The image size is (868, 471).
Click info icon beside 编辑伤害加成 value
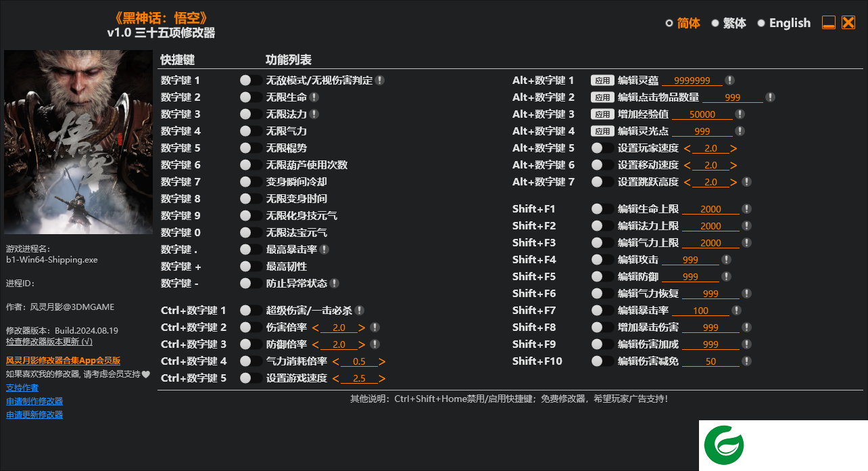746,344
